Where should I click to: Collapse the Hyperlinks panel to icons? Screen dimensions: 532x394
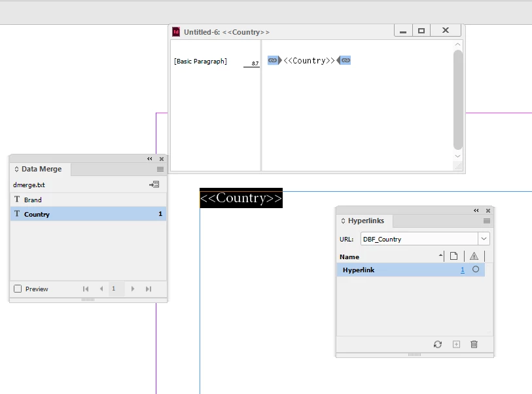coord(476,211)
